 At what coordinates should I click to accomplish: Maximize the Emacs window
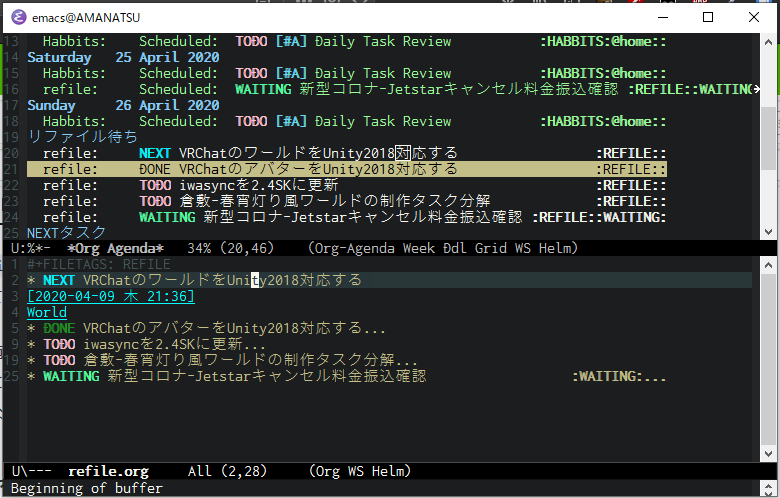pyautogui.click(x=708, y=17)
